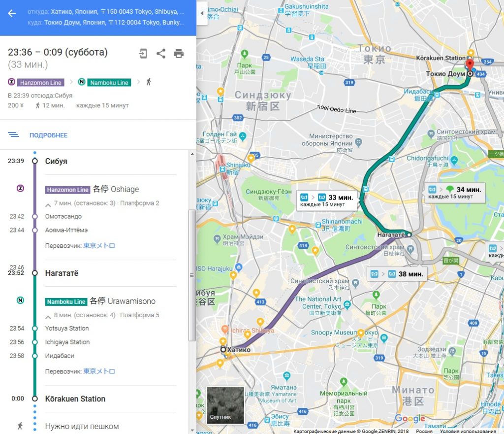504x434 pixels.
Task: Open ПОДРОБНЕЕ details link
Action: point(48,135)
